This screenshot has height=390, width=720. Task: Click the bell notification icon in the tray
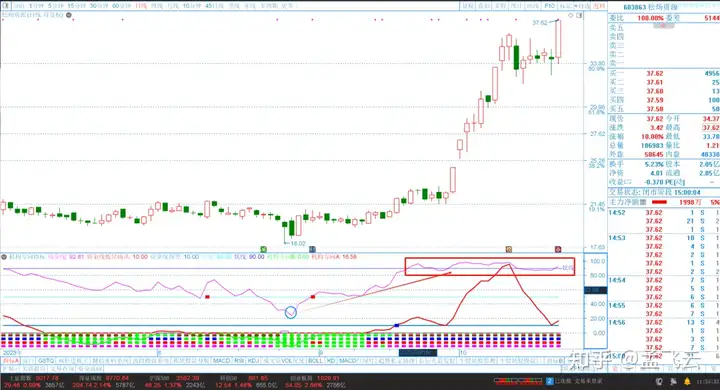click(x=687, y=381)
